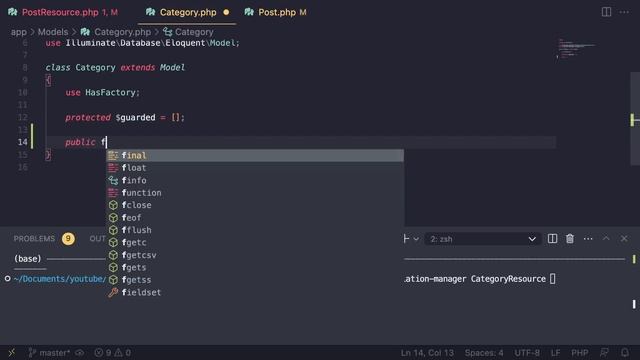The image size is (640, 360).
Task: Open terminal panel more actions
Action: (x=588, y=239)
